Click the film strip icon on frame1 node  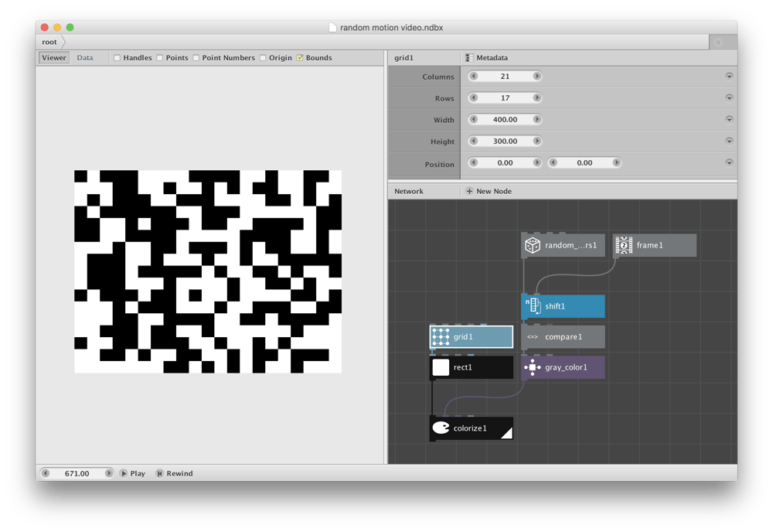[624, 245]
